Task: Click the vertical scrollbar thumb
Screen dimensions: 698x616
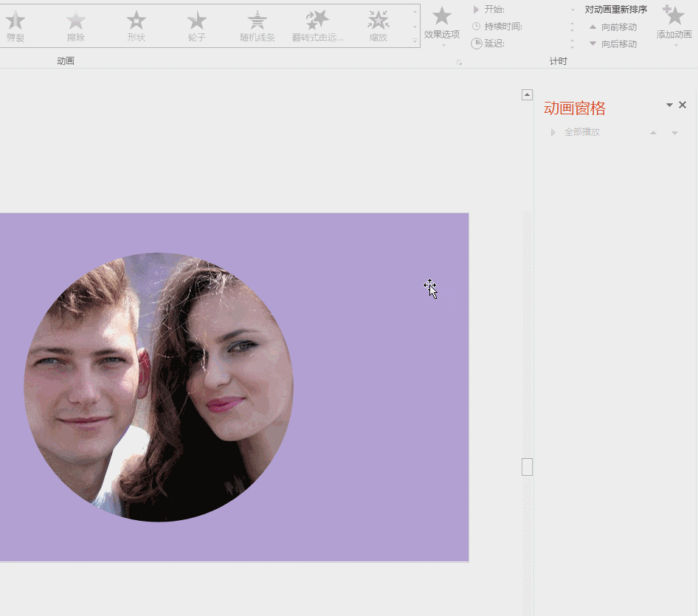Action: tap(527, 467)
